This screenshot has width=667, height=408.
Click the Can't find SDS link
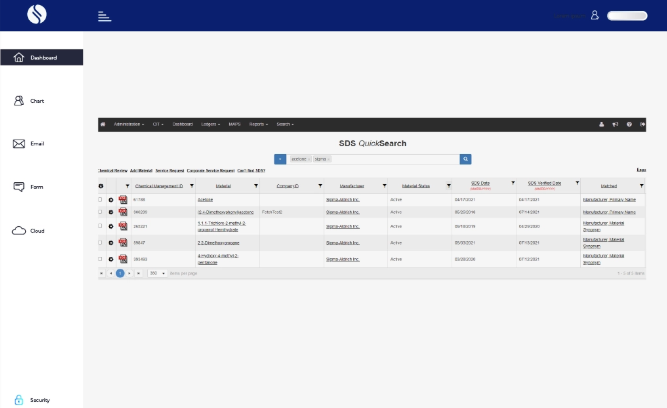click(251, 171)
